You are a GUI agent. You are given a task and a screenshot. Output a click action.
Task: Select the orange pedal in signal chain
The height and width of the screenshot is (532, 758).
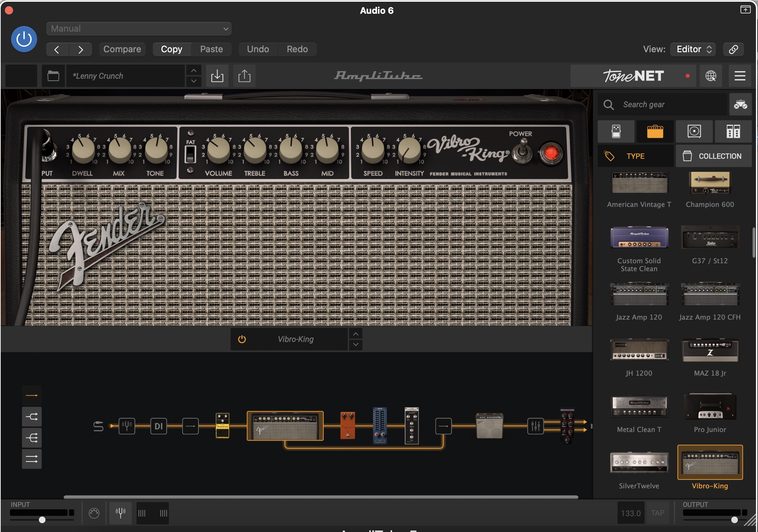tap(347, 425)
